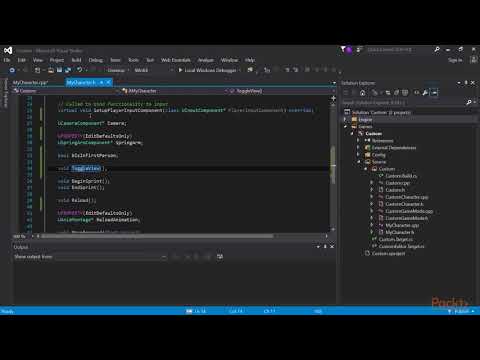Click the Save All toolbar icon
The image size is (480, 360).
pos(68,70)
